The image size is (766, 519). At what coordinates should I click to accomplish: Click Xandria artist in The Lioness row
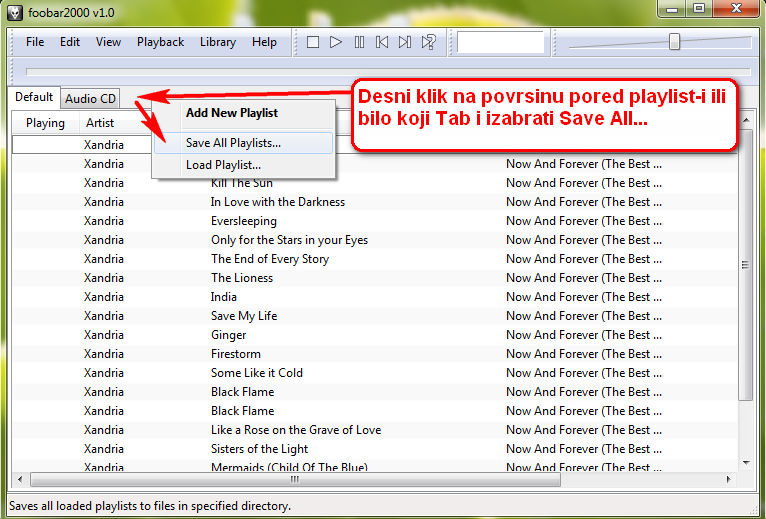[x=104, y=278]
